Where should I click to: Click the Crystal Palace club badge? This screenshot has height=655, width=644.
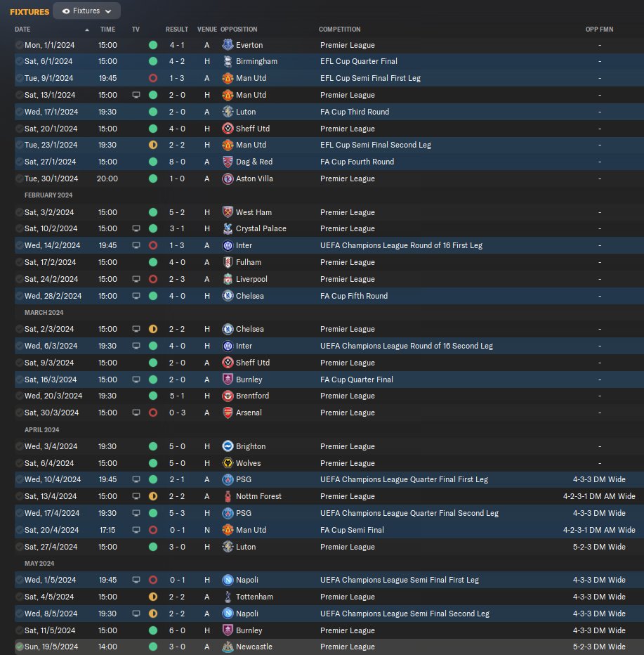pos(228,228)
